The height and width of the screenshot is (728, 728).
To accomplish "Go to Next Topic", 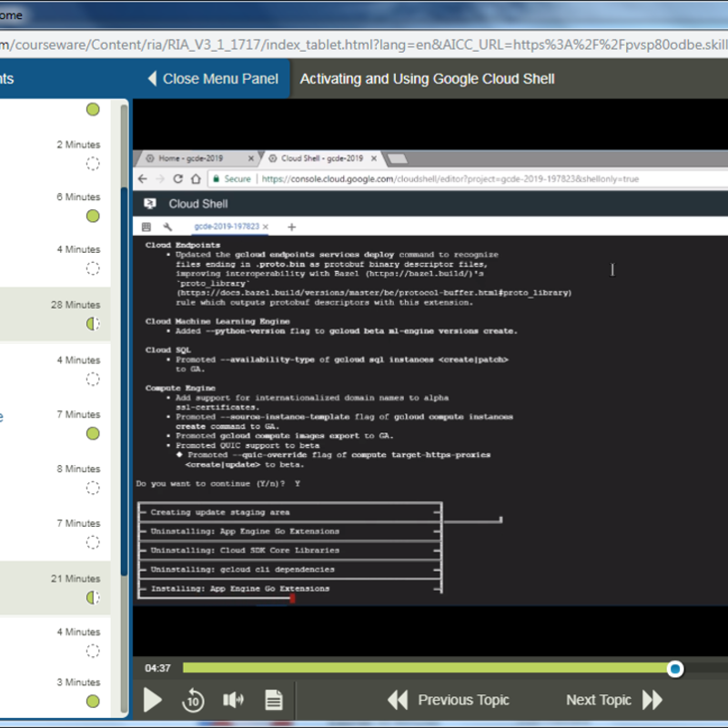I will [x=613, y=700].
